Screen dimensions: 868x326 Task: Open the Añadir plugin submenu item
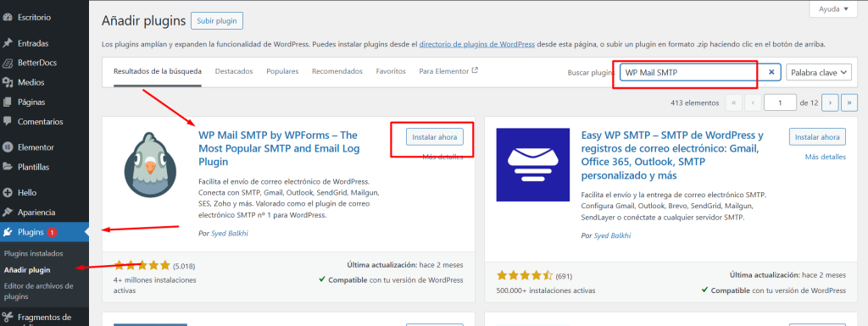[x=27, y=270]
